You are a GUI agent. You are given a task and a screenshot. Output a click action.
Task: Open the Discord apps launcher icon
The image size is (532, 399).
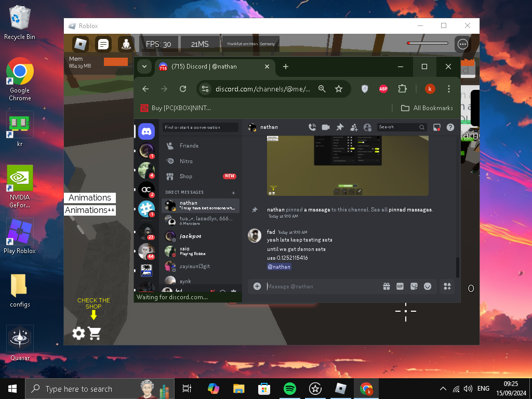click(x=447, y=286)
